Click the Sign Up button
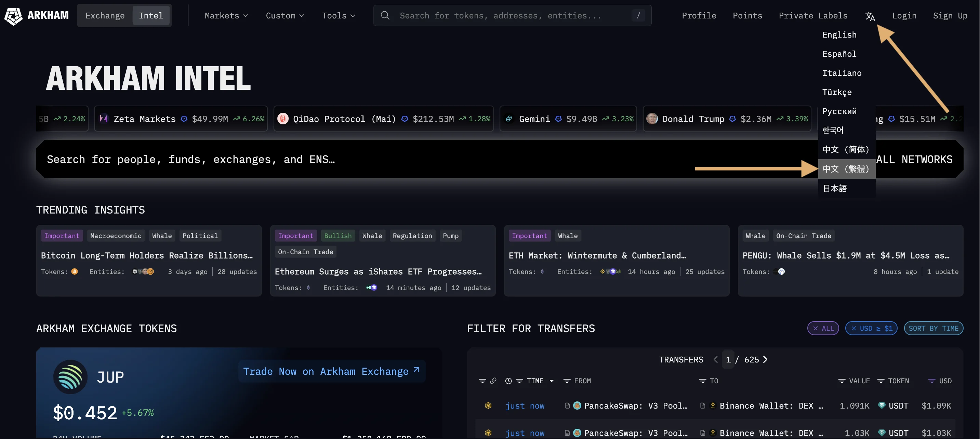The width and height of the screenshot is (980, 439). coord(950,16)
